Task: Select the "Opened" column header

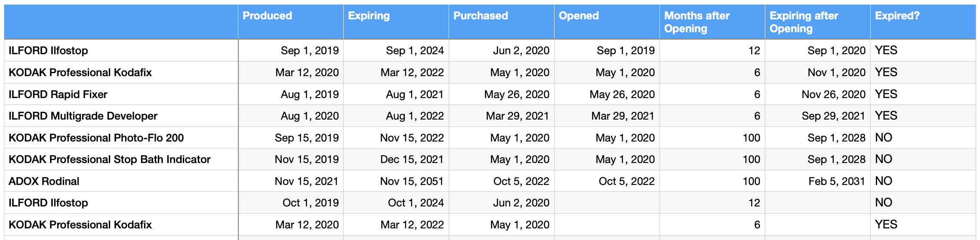Action: (x=579, y=16)
